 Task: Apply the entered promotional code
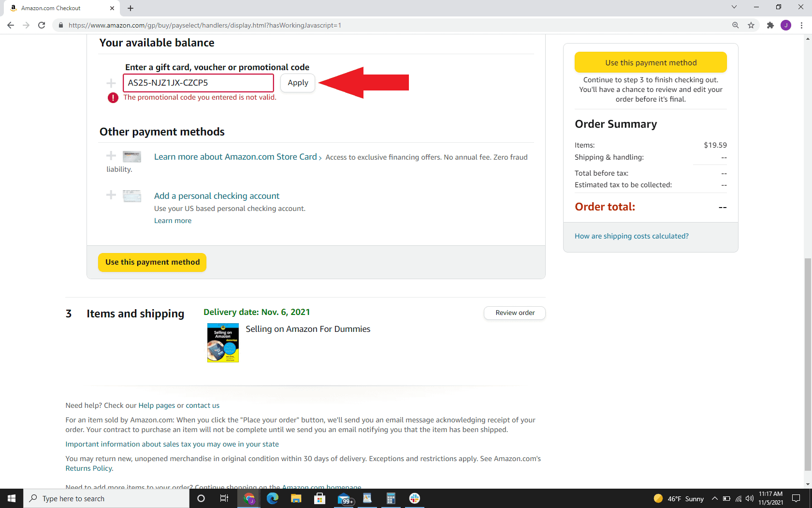click(298, 83)
